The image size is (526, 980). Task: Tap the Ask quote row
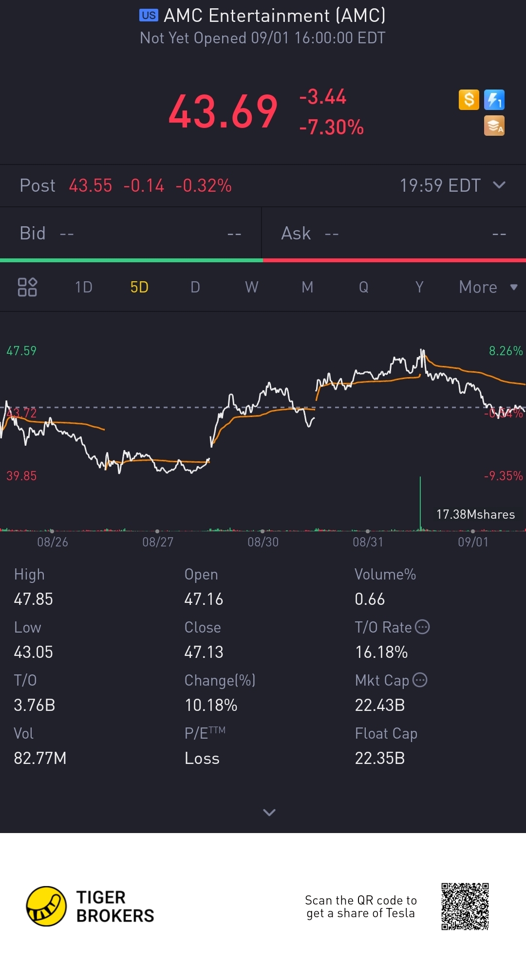click(394, 233)
